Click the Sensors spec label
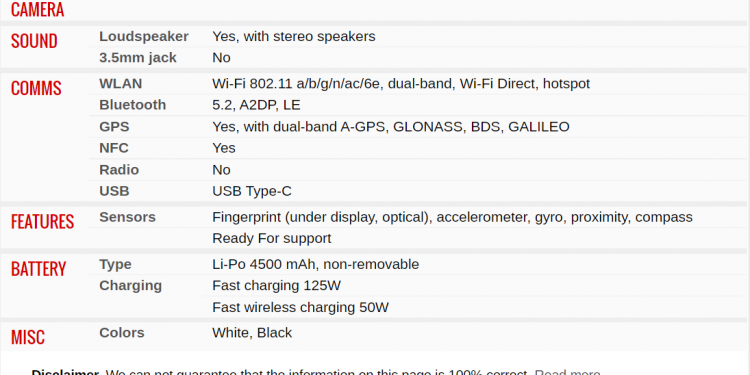Viewport: 750px width, 375px height. (127, 217)
